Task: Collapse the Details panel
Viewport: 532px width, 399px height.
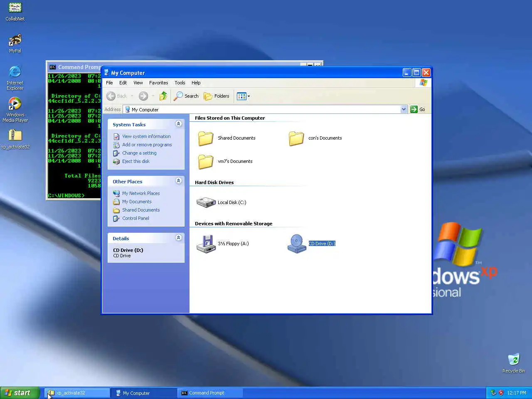Action: [178, 238]
